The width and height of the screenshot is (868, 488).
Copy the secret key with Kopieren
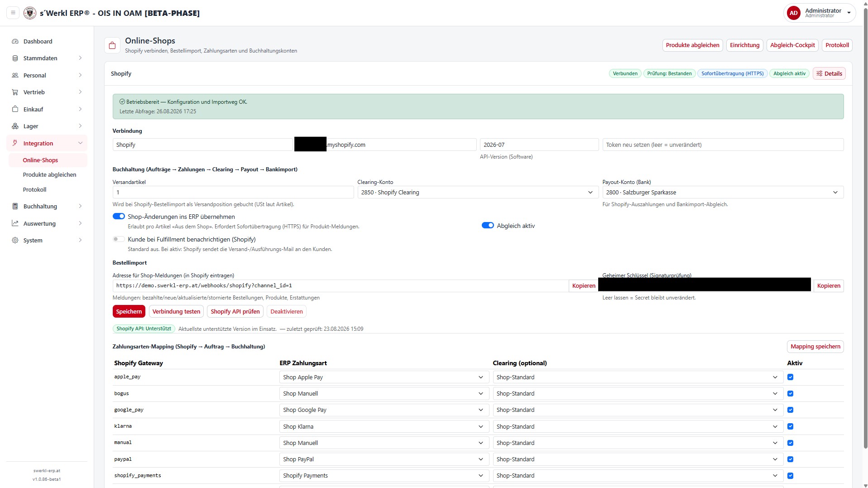pyautogui.click(x=829, y=286)
